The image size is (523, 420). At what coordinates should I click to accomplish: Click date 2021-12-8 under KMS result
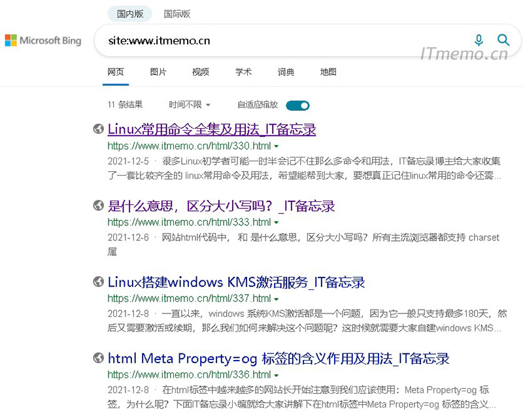click(x=128, y=314)
